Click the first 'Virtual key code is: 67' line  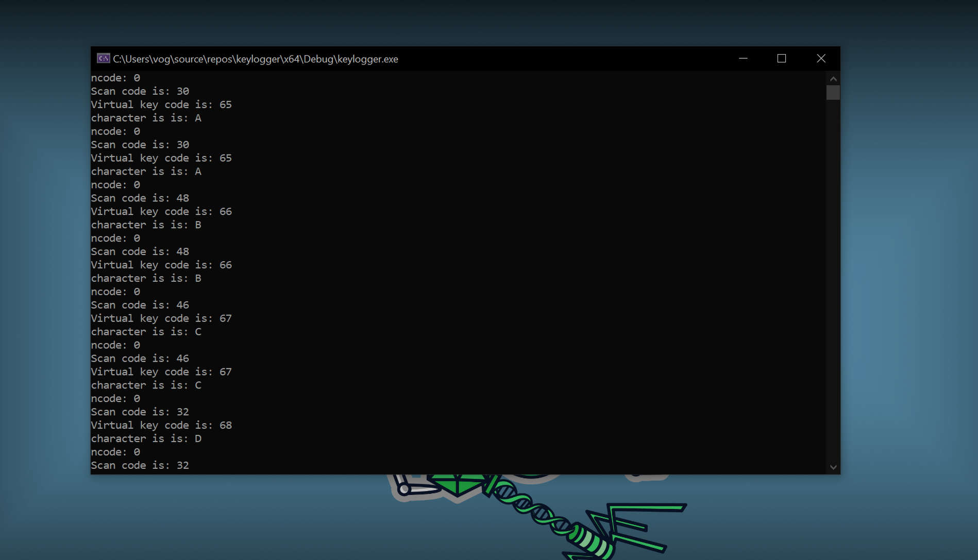click(161, 318)
